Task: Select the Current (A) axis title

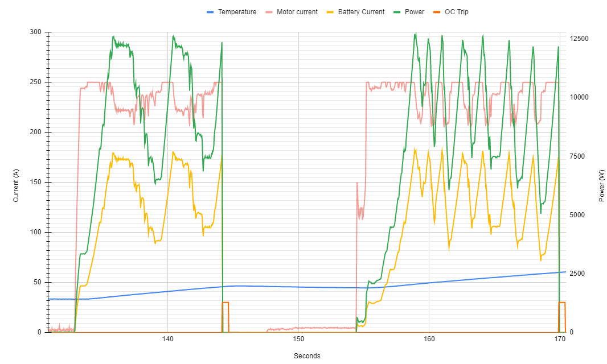Action: click(16, 182)
